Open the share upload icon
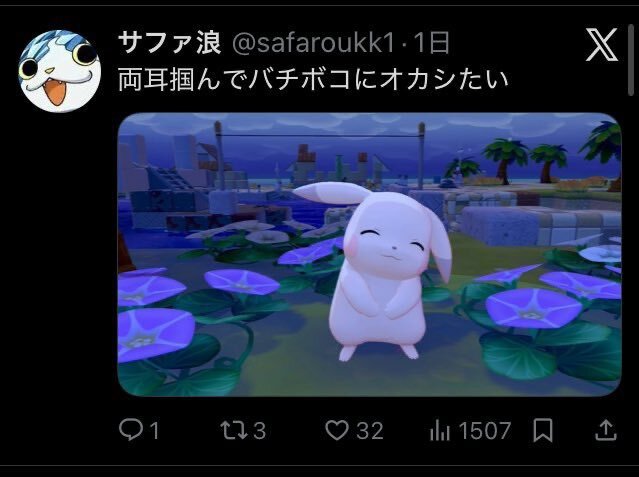Viewport: 639px width, 477px height. pyautogui.click(x=606, y=430)
